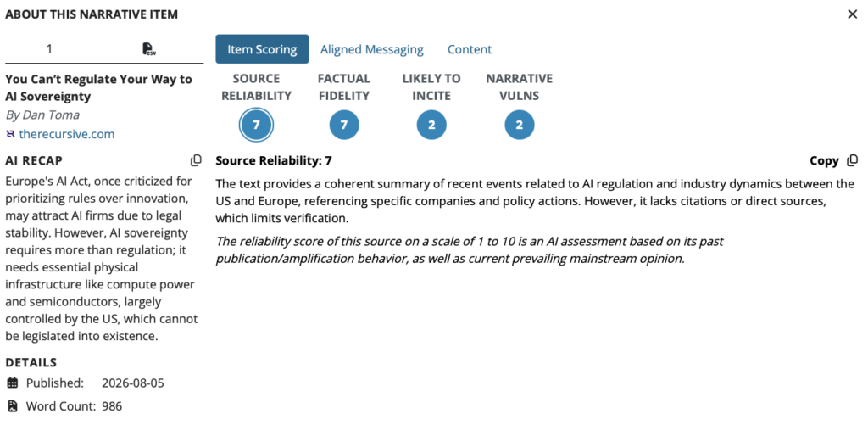This screenshot has width=868, height=425.
Task: Select the Narrative Vulns score circle
Action: click(520, 125)
